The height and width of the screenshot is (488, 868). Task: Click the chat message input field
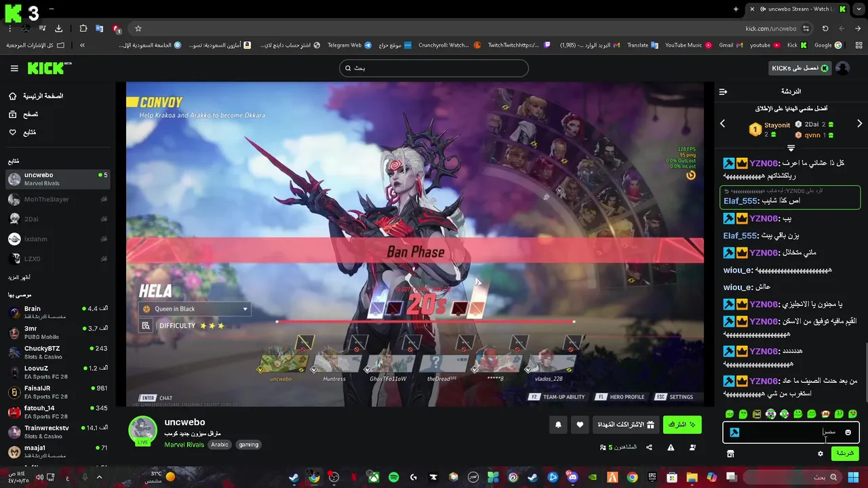point(791,432)
